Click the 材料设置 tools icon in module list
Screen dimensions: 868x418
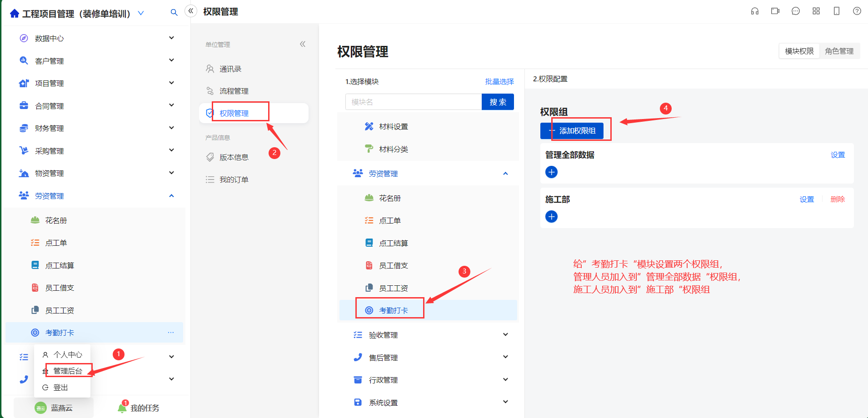point(369,126)
